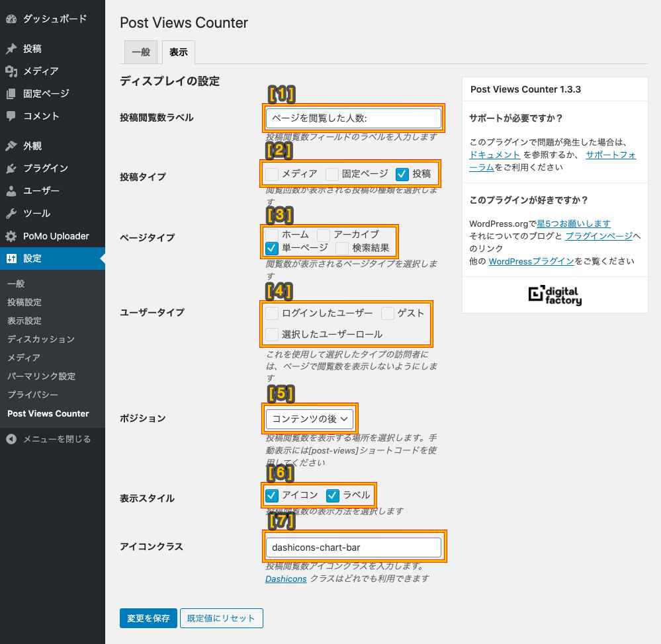Click the paintbrush icon beside 外観
Image resolution: width=661 pixels, height=644 pixels.
[x=11, y=145]
